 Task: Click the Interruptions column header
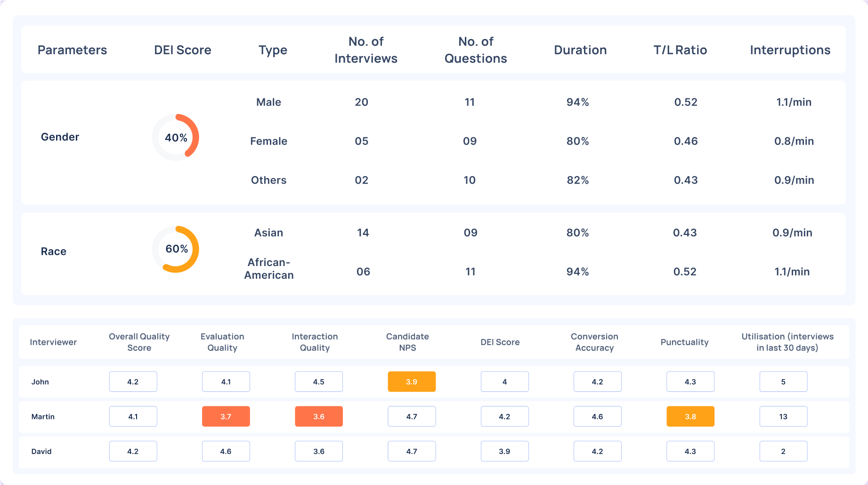790,50
